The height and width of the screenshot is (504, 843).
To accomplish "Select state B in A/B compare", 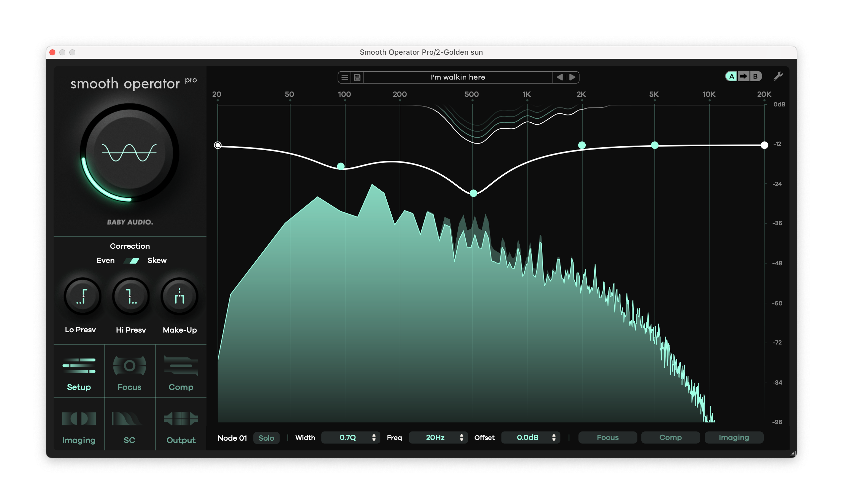I will tap(755, 76).
